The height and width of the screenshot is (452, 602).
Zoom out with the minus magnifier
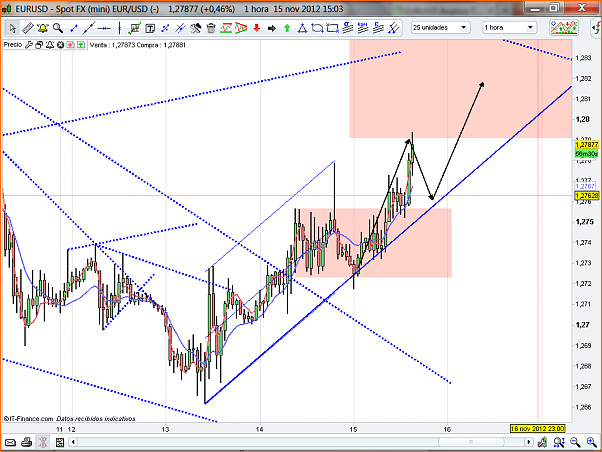point(575,443)
